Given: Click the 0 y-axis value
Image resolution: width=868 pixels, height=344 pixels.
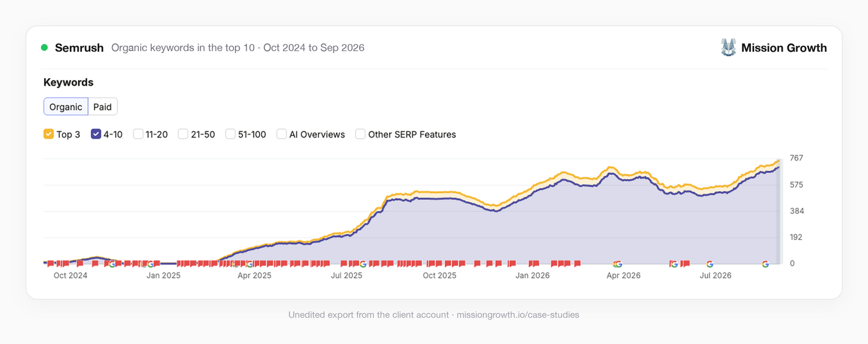Looking at the screenshot, I should (x=792, y=263).
